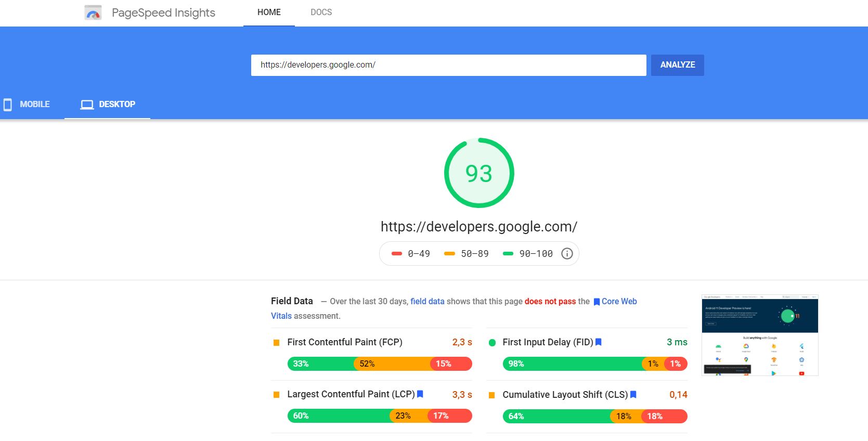The height and width of the screenshot is (441, 868).
Task: Click the FID green 98% bar segment
Action: [572, 364]
